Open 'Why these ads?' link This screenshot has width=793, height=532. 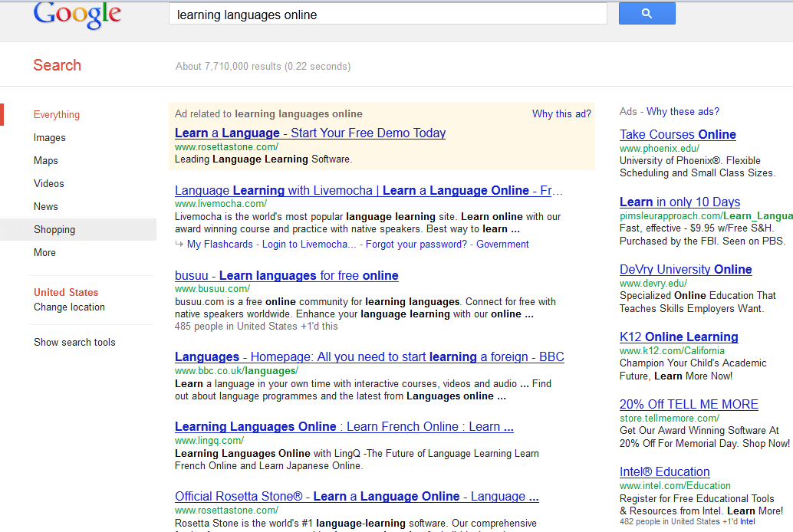coord(683,111)
